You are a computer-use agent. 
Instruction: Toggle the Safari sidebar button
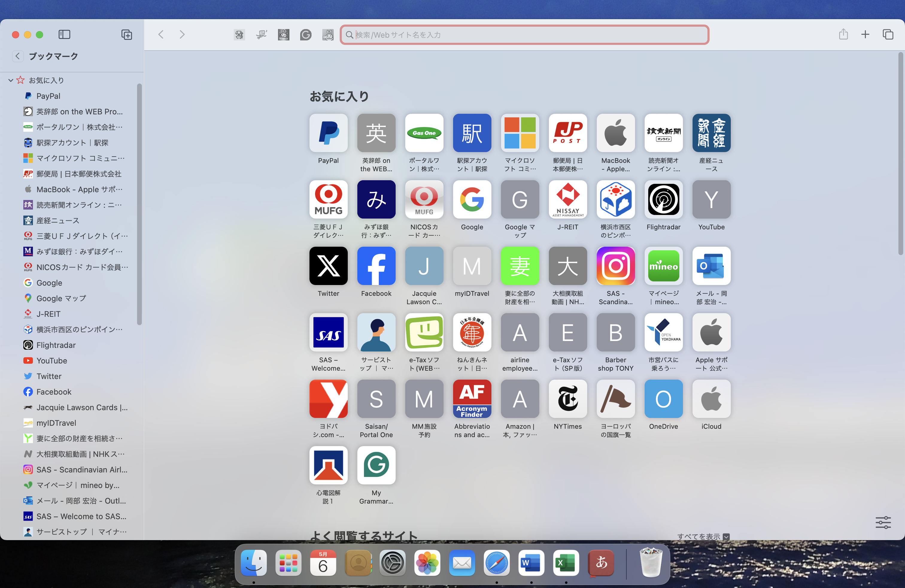pyautogui.click(x=64, y=35)
